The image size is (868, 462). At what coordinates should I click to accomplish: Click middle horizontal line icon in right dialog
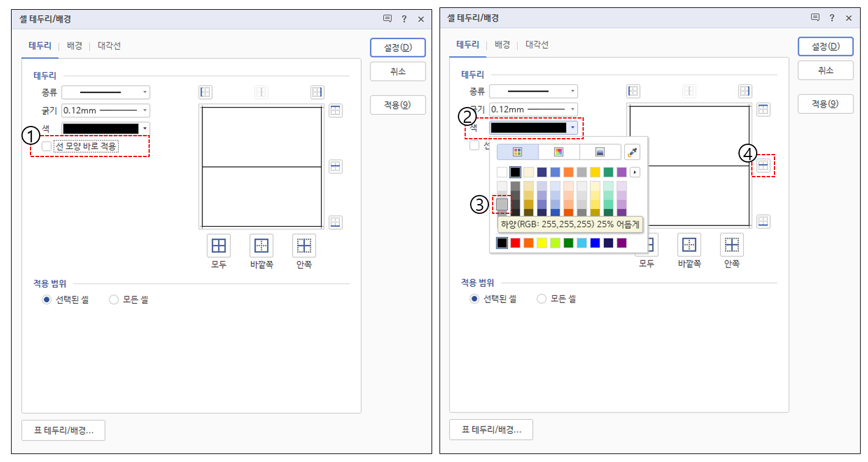point(763,166)
